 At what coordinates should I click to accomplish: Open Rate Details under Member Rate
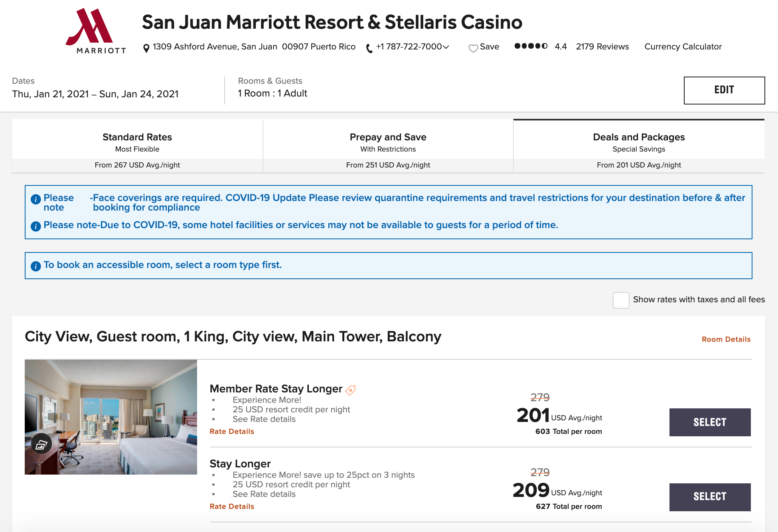pyautogui.click(x=232, y=432)
